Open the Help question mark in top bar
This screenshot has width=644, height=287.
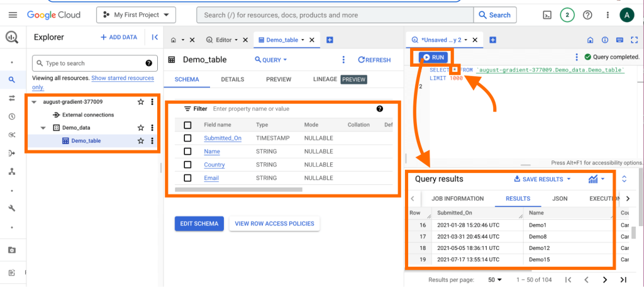pyautogui.click(x=588, y=15)
